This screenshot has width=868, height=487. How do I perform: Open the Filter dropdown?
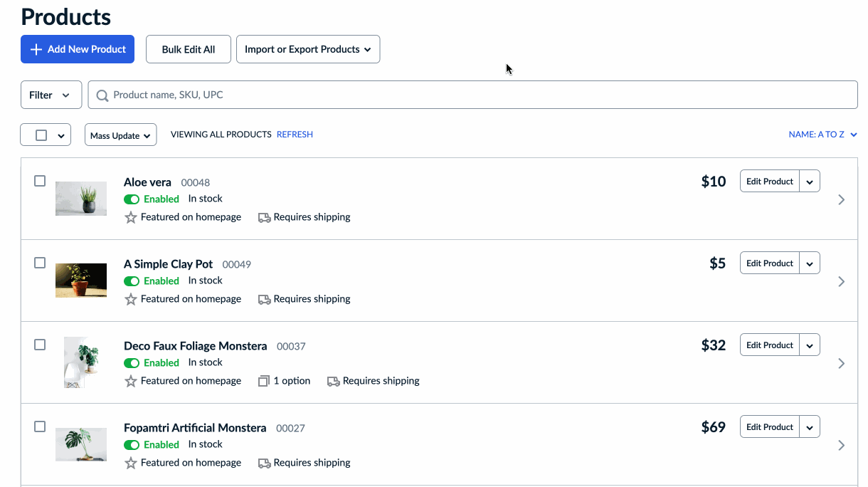(51, 95)
